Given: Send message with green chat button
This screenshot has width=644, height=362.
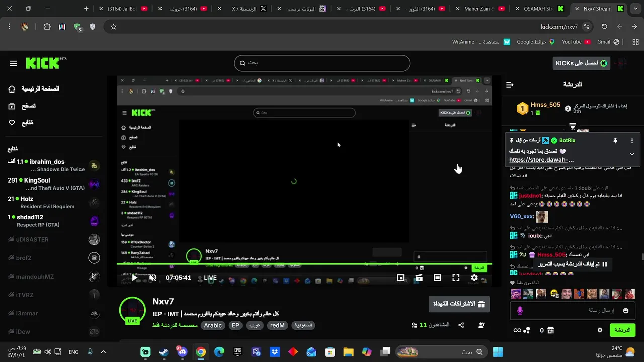Looking at the screenshot, I should [x=623, y=330].
